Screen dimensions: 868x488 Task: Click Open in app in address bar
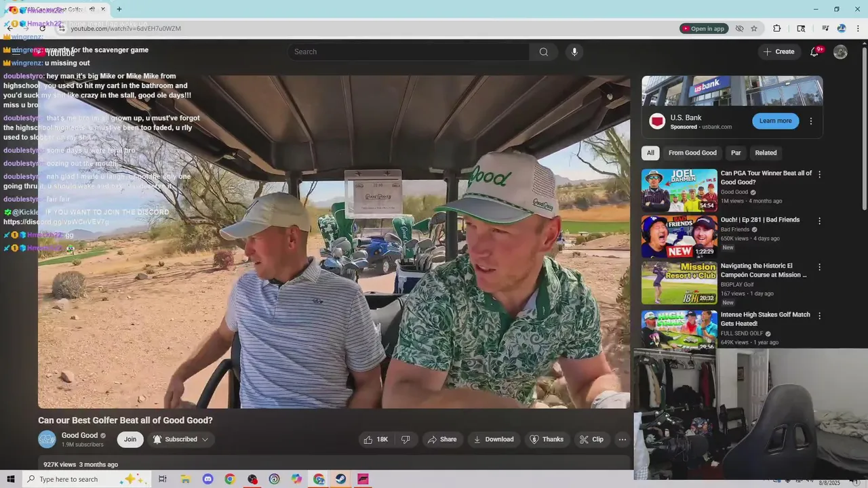pos(703,28)
